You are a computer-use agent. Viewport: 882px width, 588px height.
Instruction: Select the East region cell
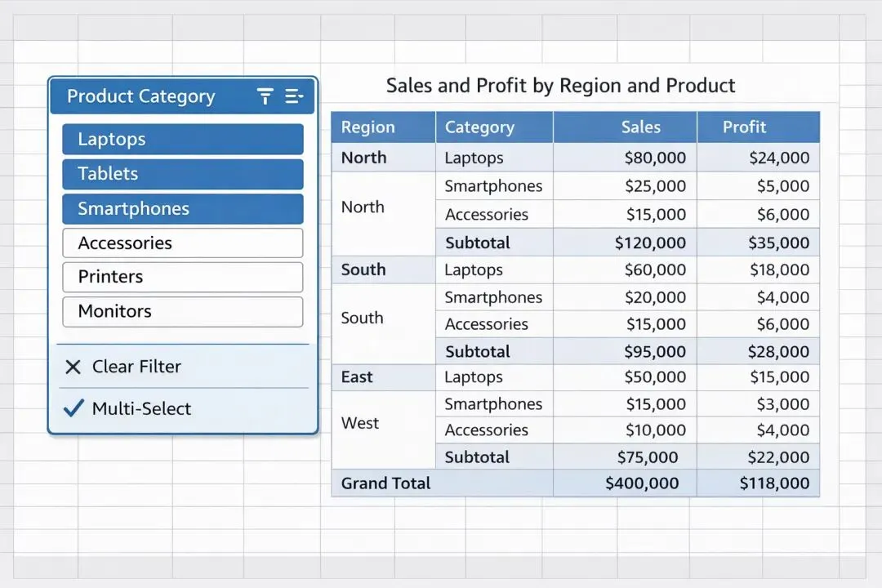tap(383, 377)
